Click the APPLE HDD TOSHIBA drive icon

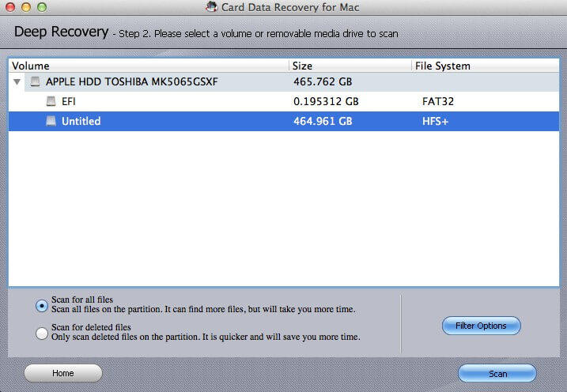pos(35,81)
